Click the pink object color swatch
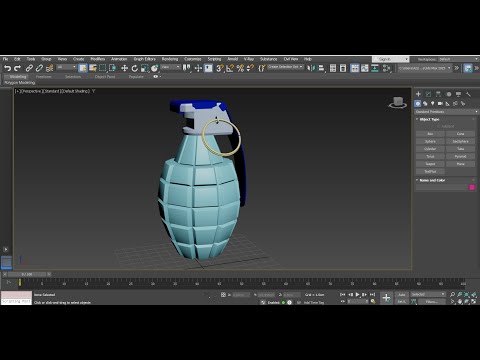The width and height of the screenshot is (480, 360). coord(472,187)
